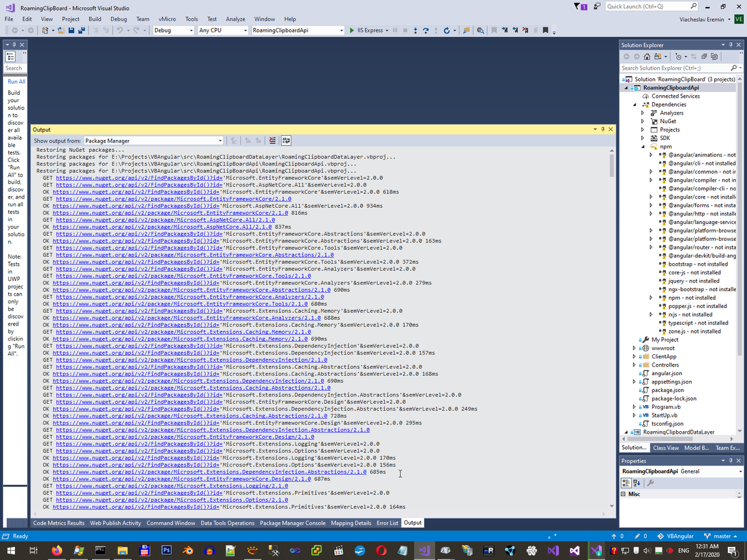The width and height of the screenshot is (747, 560).
Task: Switch to Package Manager Console tab
Action: [293, 523]
